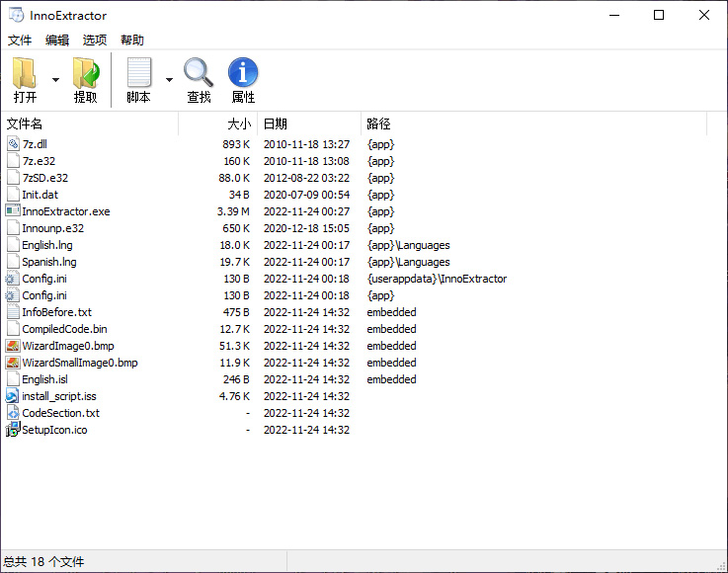The width and height of the screenshot is (728, 573).
Task: Click the file name WizardSmallImage0.bmp
Action: 80,363
